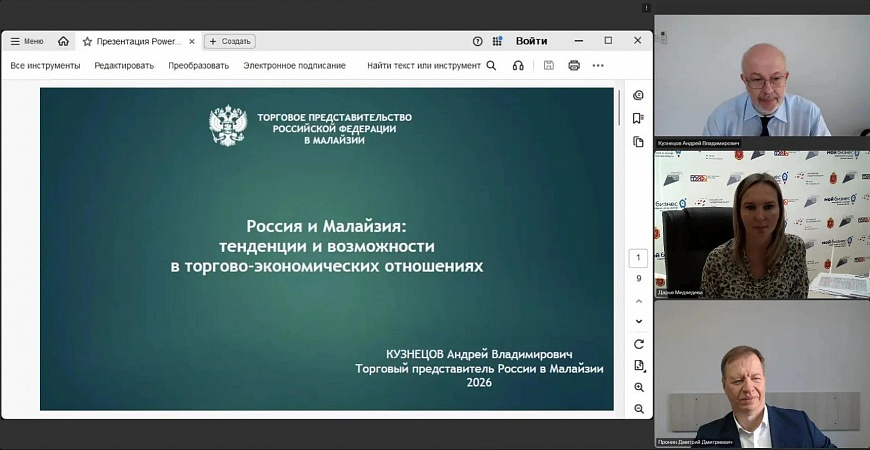The width and height of the screenshot is (870, 450).
Task: Close the Презентация Power... tab
Action: 192,41
